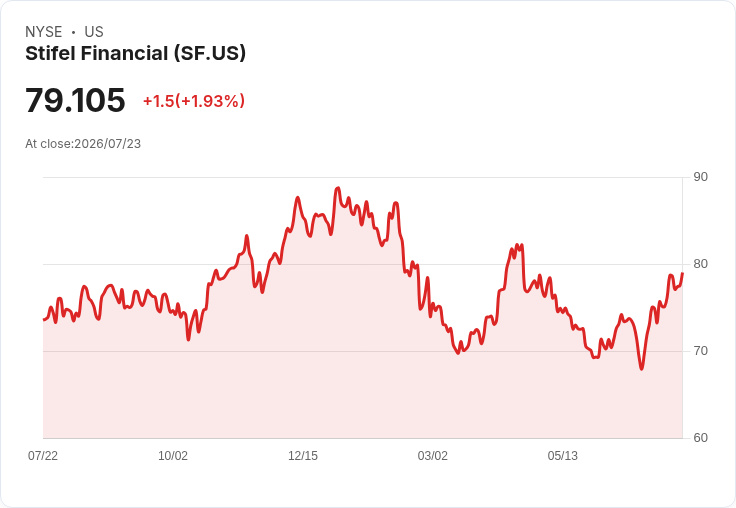Select the 10/02 date on x-axis
The height and width of the screenshot is (508, 736).
coord(173,455)
